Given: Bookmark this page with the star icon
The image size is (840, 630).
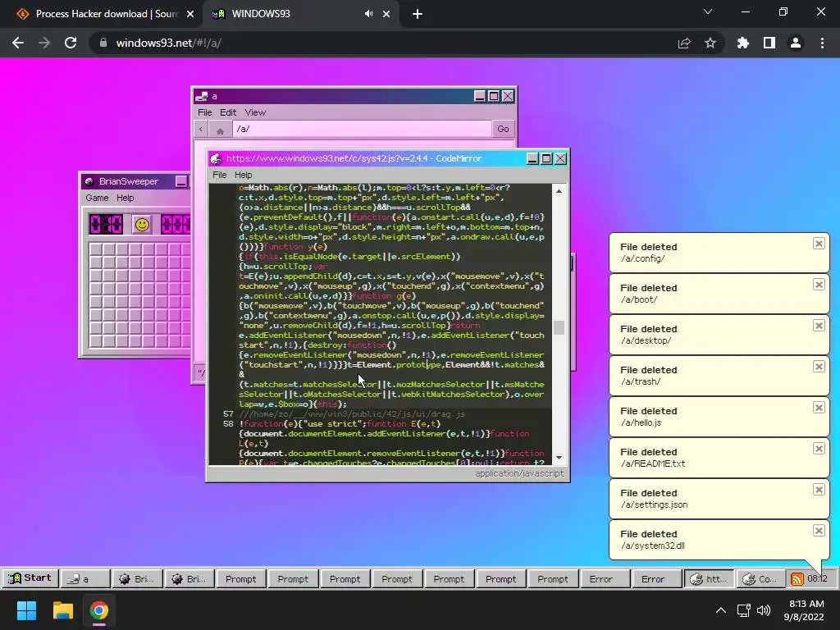Looking at the screenshot, I should click(x=710, y=43).
